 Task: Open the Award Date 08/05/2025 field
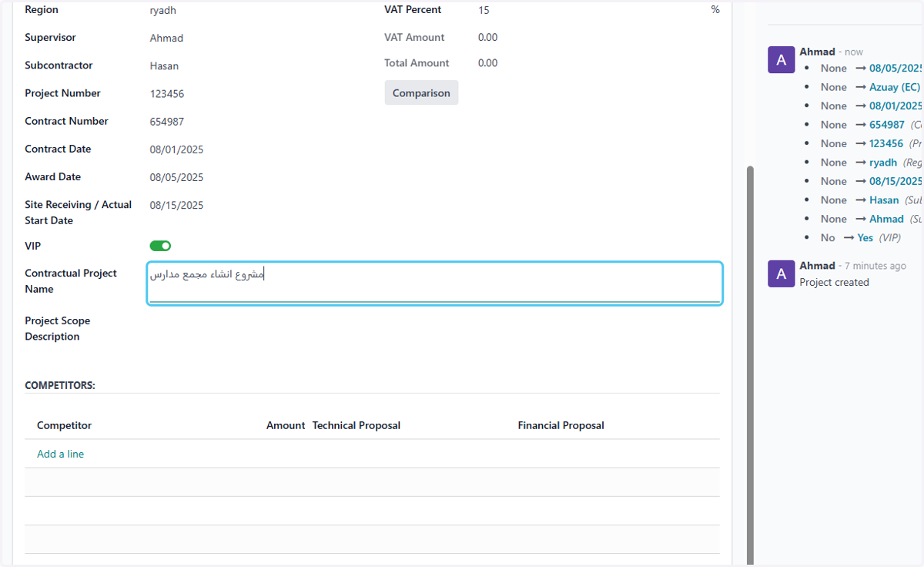tap(176, 177)
